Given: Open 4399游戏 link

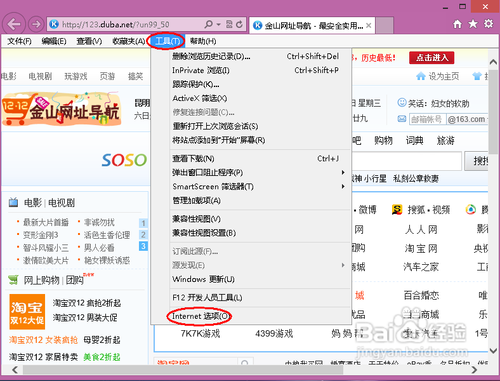Looking at the screenshot, I should [x=274, y=334].
